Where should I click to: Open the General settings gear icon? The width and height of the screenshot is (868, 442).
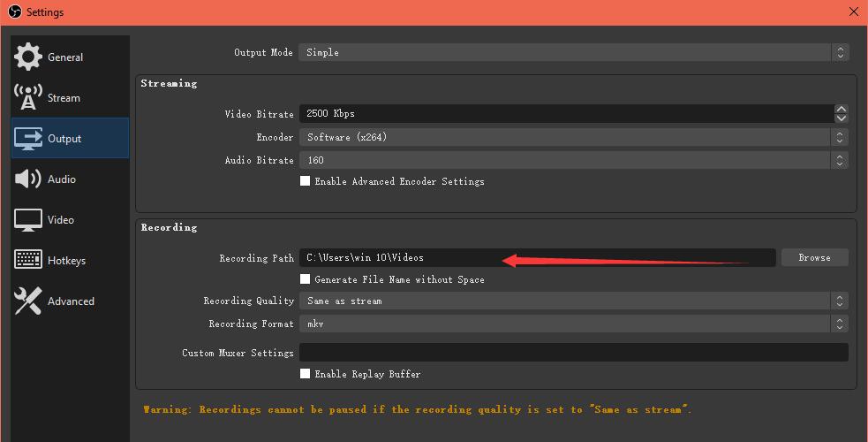click(x=27, y=57)
